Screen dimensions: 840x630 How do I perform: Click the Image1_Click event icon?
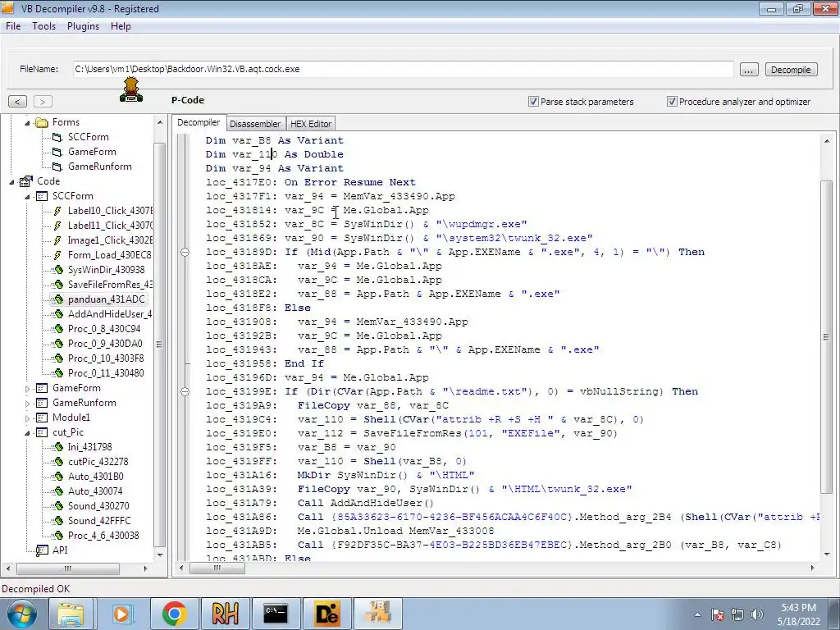pyautogui.click(x=57, y=240)
